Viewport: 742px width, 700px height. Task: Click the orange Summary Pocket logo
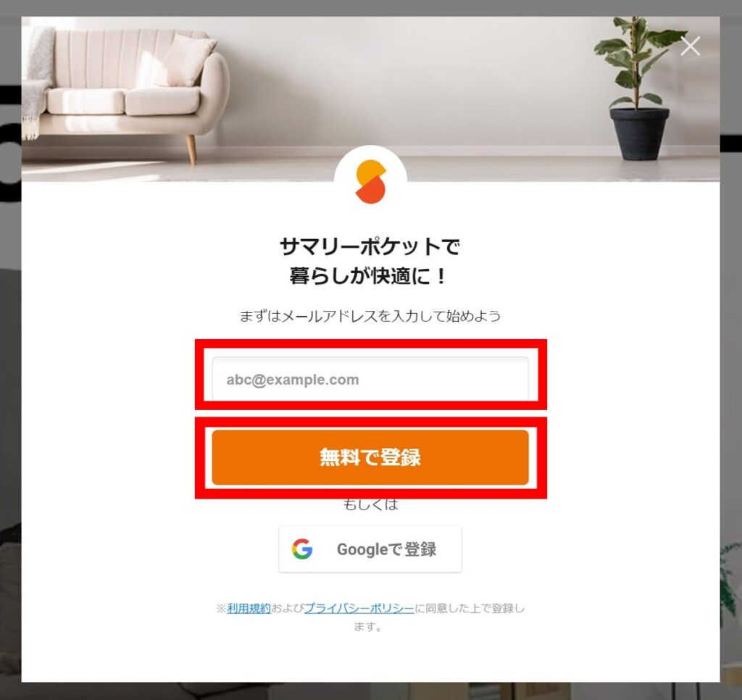point(370,182)
